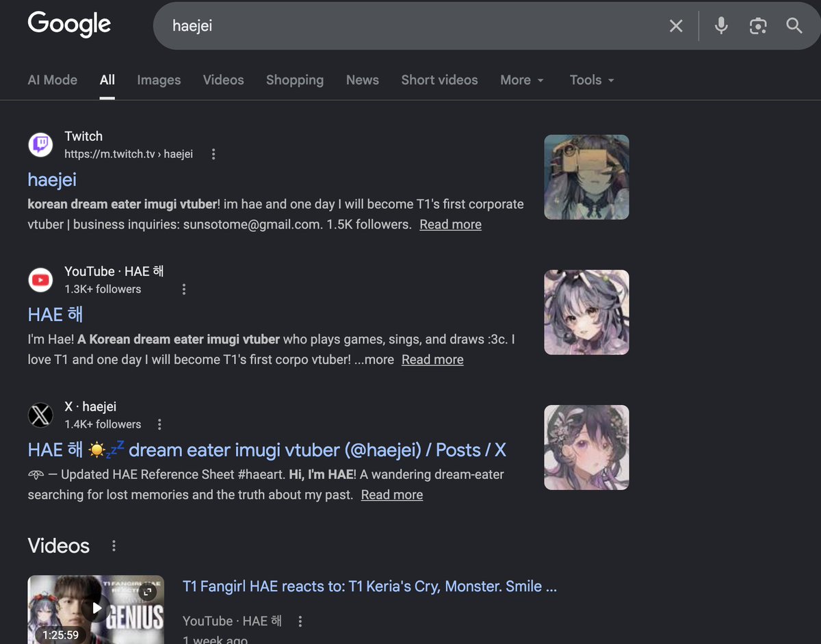This screenshot has width=821, height=644.
Task: Clear the search box with X icon
Action: coord(676,26)
